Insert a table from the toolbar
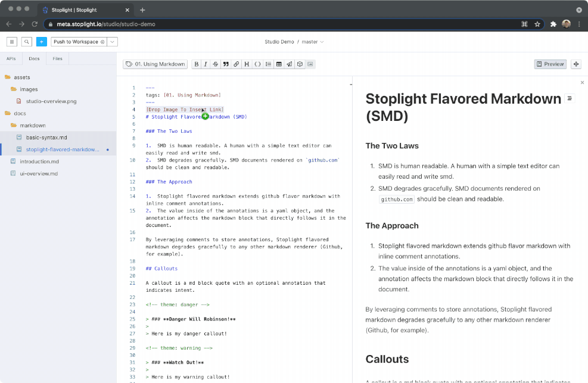The height and width of the screenshot is (383, 588). coord(278,64)
